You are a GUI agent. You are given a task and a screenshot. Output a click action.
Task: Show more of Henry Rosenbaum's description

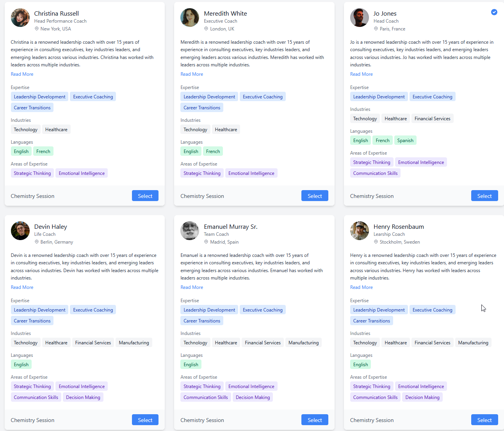tap(361, 287)
